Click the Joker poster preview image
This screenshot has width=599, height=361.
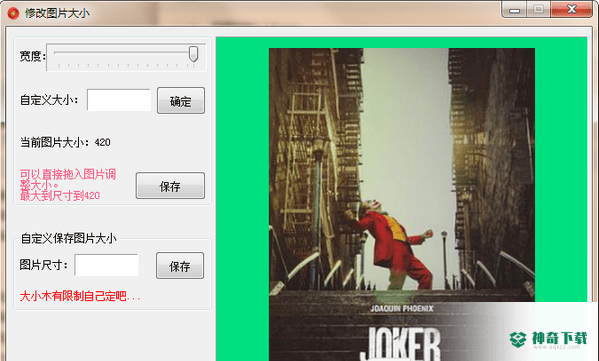[x=402, y=204]
